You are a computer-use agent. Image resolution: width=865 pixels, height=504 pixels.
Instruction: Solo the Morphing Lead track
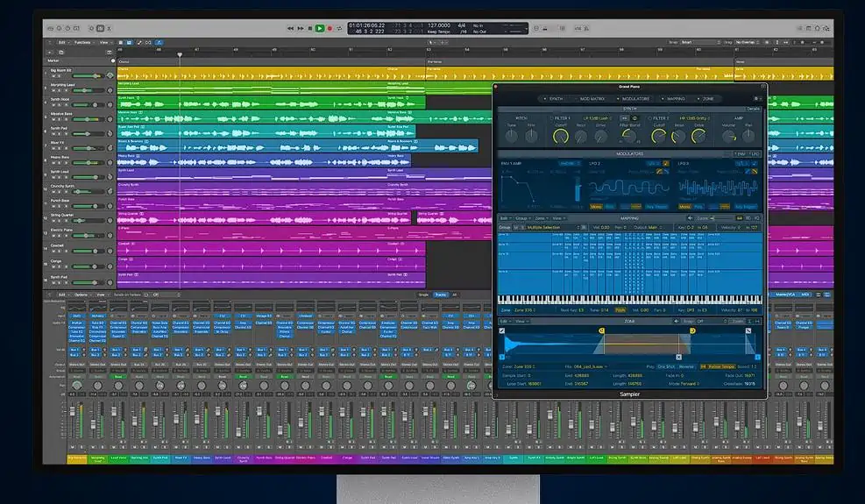(x=59, y=90)
